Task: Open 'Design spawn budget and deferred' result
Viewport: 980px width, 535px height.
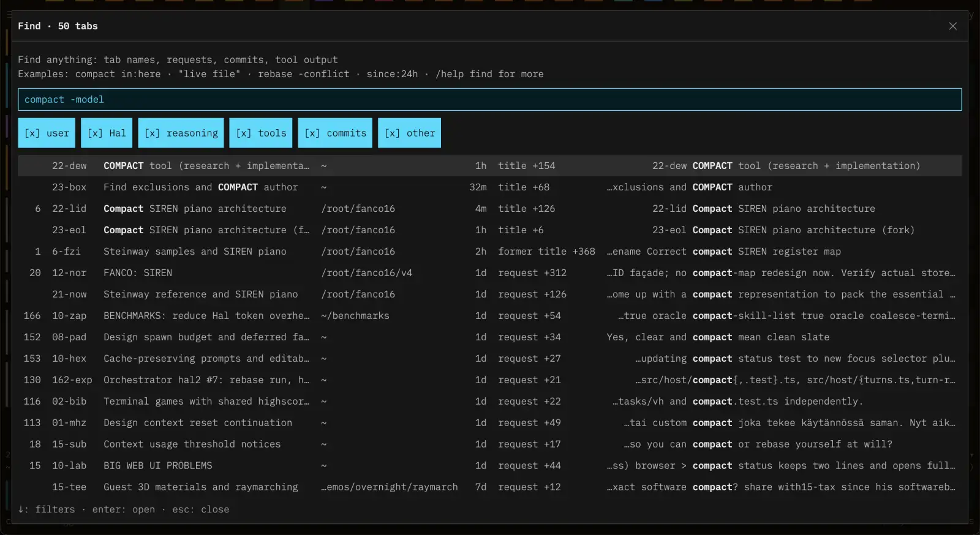Action: (x=489, y=337)
